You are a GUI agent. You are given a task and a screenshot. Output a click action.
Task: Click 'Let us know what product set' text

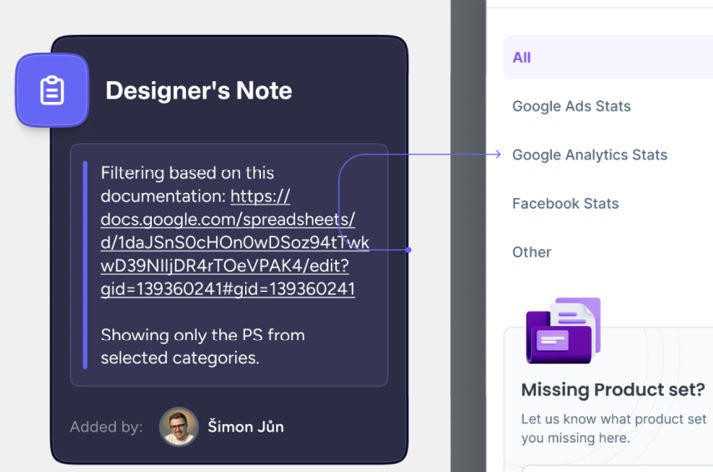(x=613, y=419)
